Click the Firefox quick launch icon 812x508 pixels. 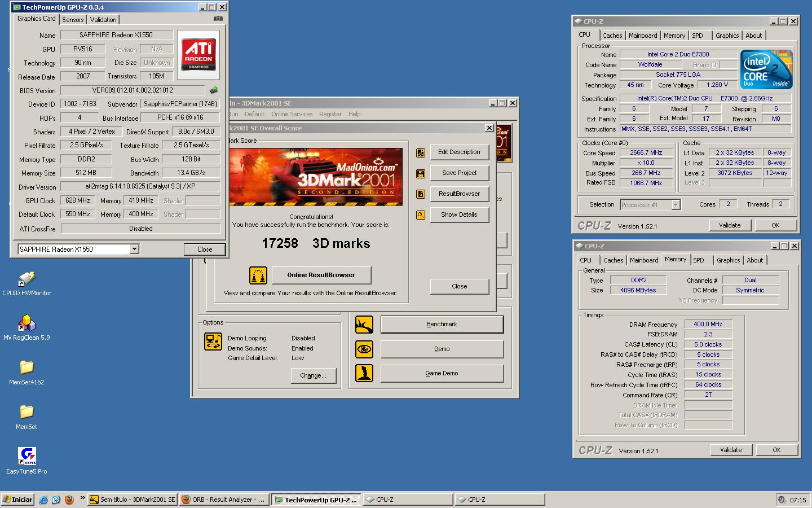tap(69, 500)
